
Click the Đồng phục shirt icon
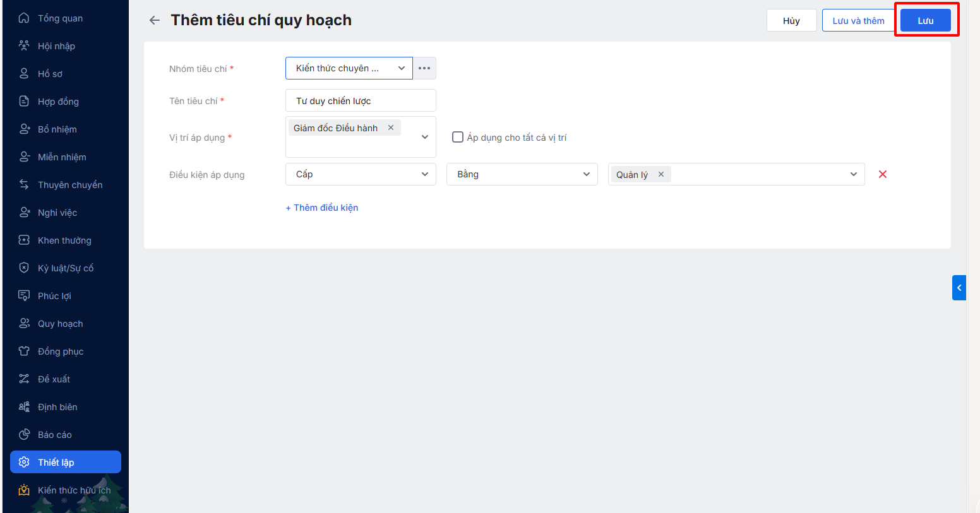click(x=24, y=351)
